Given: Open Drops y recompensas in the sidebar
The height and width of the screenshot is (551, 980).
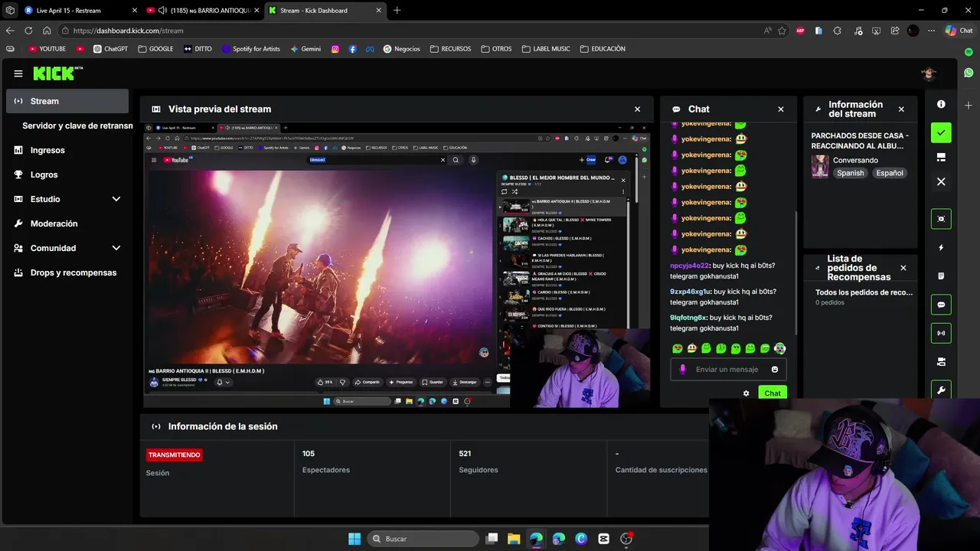Looking at the screenshot, I should point(67,272).
